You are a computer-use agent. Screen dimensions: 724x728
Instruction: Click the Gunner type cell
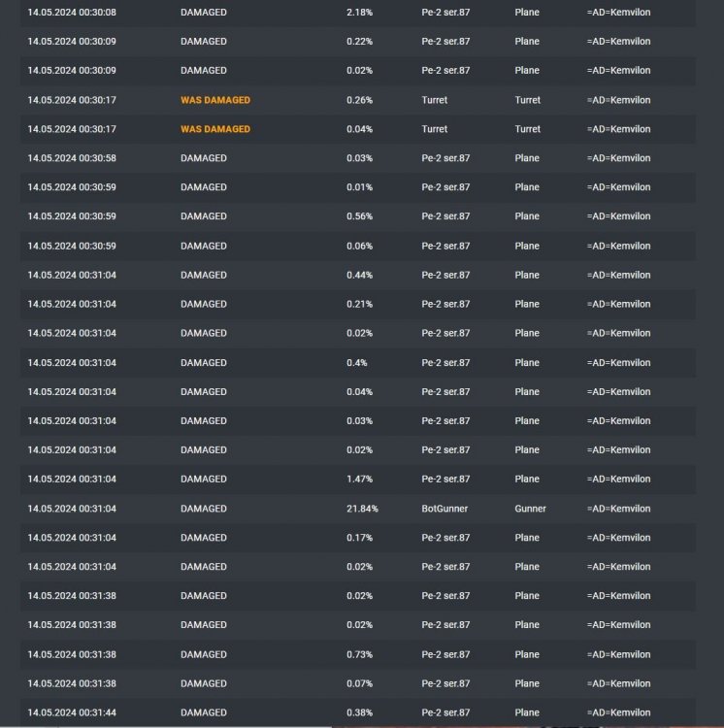pos(530,509)
